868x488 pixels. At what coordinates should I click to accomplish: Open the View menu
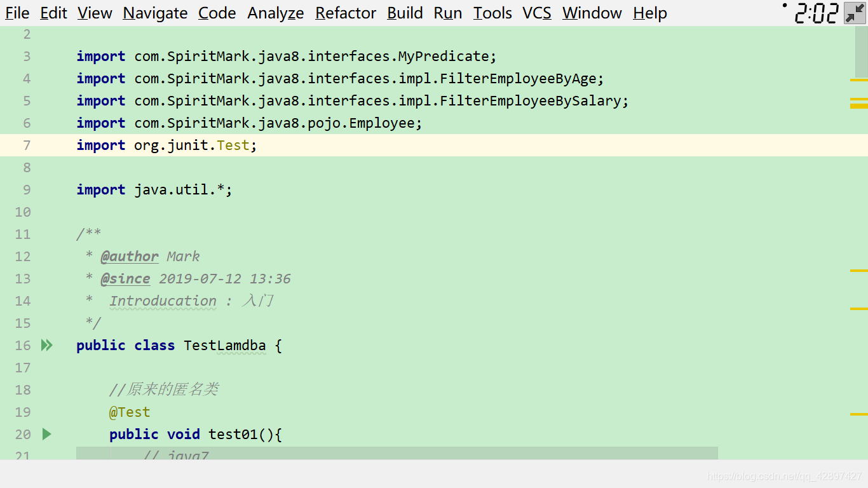click(95, 13)
